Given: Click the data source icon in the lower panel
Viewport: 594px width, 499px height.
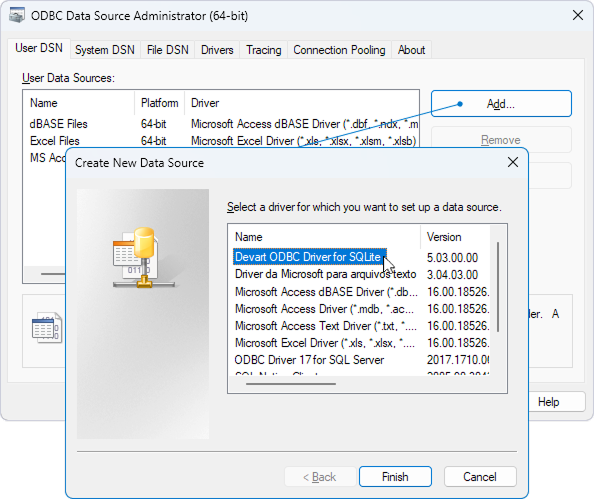Looking at the screenshot, I should click(x=47, y=327).
